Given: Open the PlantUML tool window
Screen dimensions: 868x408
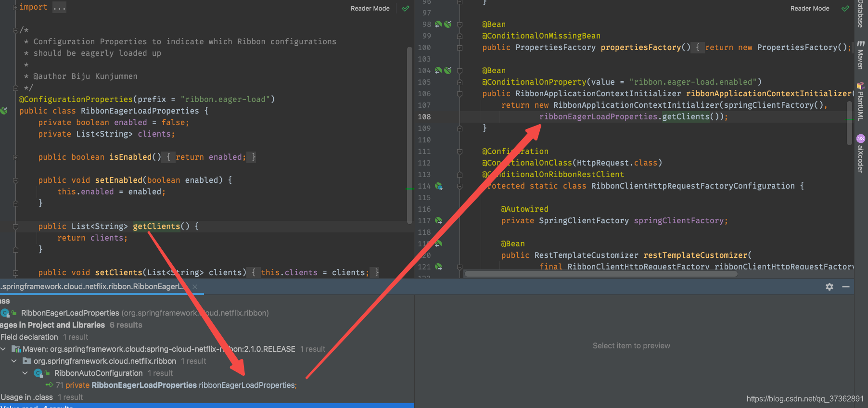Looking at the screenshot, I should 861,101.
